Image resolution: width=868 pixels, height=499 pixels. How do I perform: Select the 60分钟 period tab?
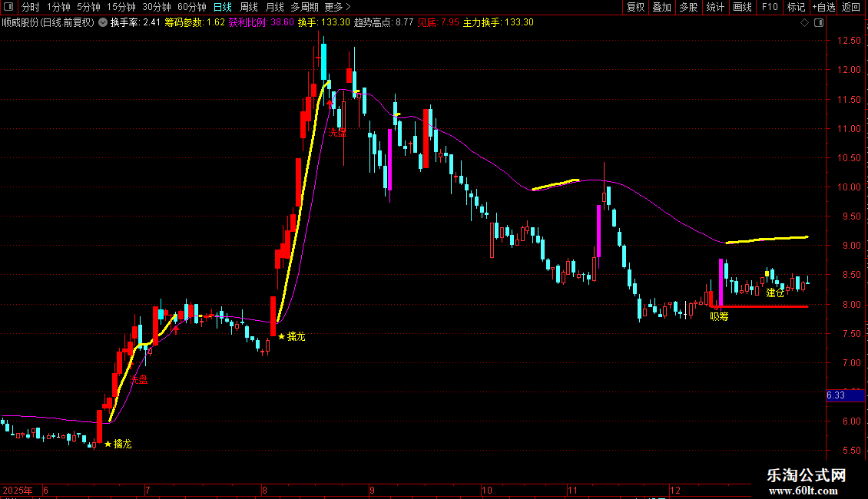click(x=192, y=7)
